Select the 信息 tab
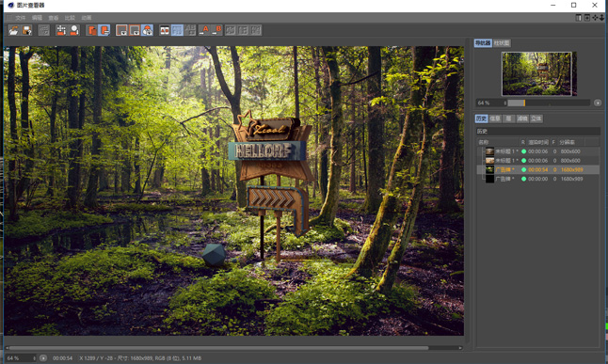 coord(495,119)
